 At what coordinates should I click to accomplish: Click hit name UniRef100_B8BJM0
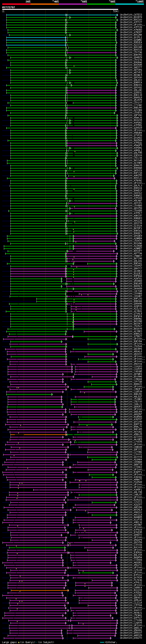131,108
